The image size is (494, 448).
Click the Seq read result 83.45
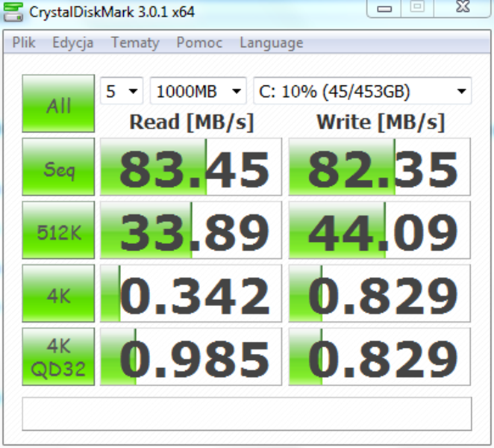[x=191, y=167]
